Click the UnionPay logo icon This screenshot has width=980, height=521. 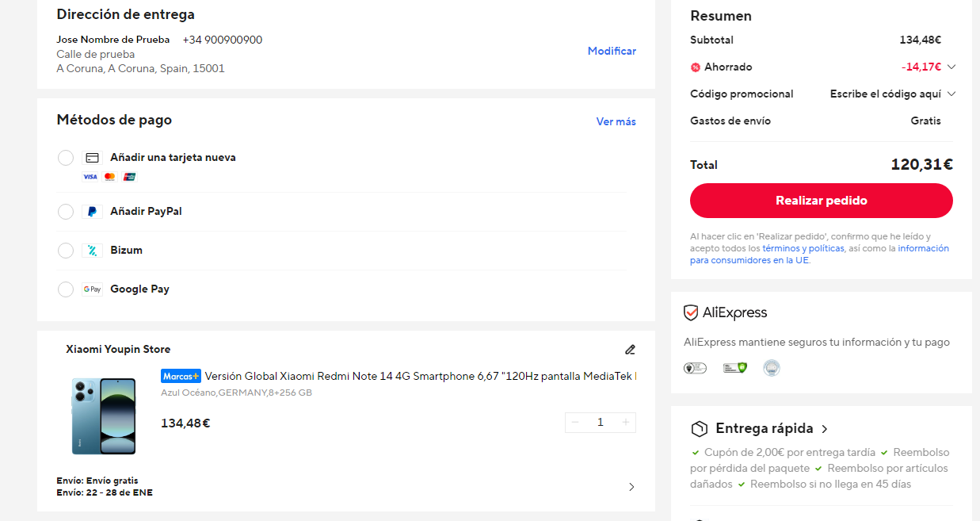pos(129,177)
